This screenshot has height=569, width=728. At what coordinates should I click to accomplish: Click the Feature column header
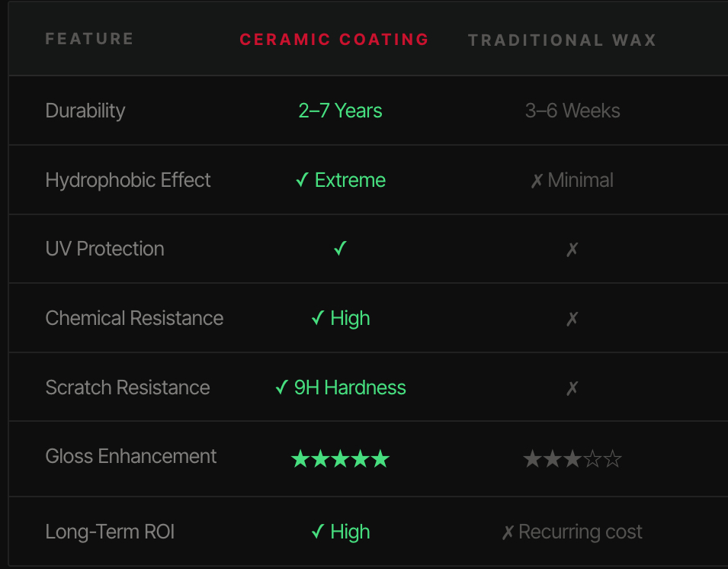(x=89, y=39)
